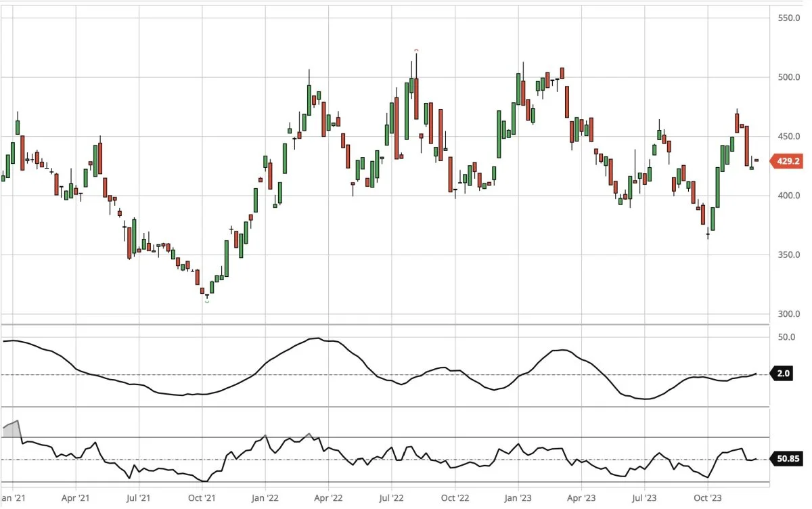Select the green low marker below the Oct '21 candle
Image resolution: width=812 pixels, height=509 pixels.
pyautogui.click(x=206, y=301)
